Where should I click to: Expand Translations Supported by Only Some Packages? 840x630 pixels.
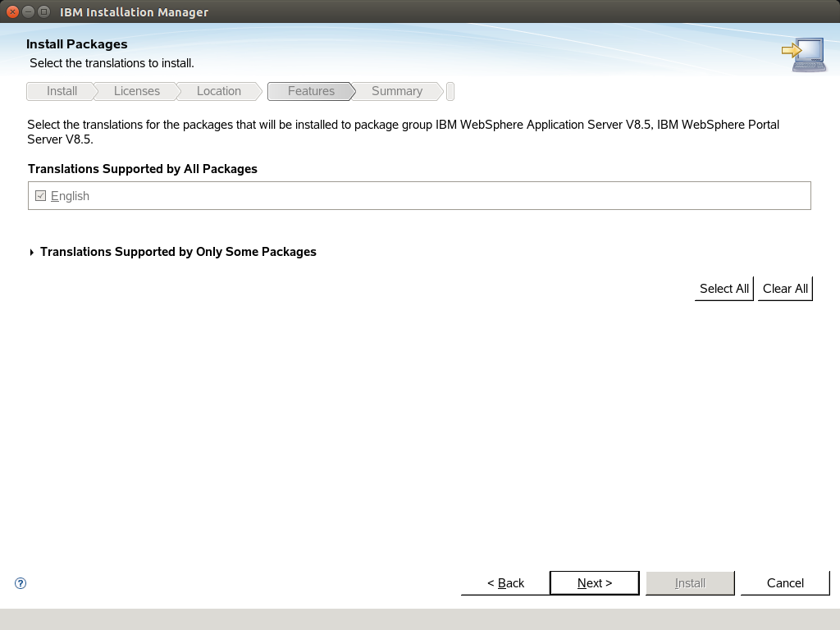32,253
